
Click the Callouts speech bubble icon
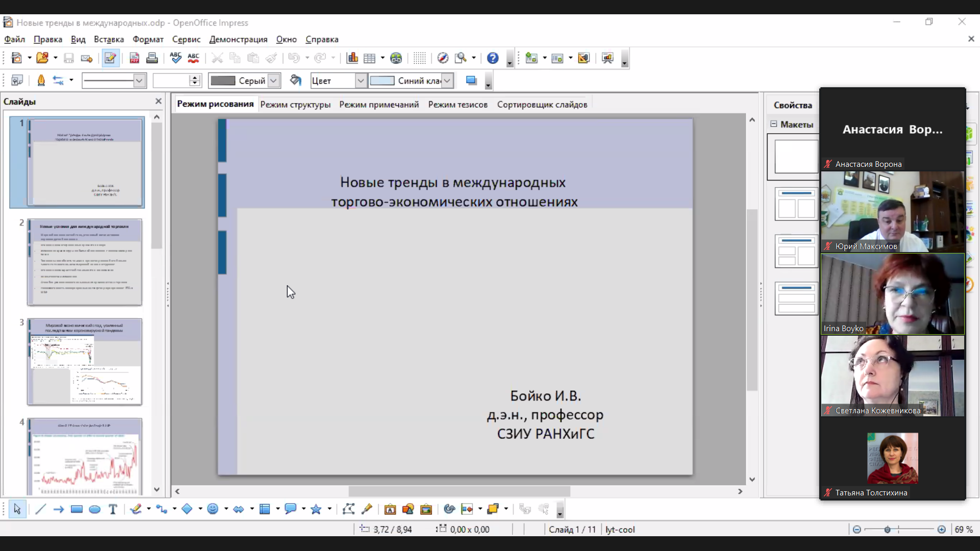tap(290, 509)
